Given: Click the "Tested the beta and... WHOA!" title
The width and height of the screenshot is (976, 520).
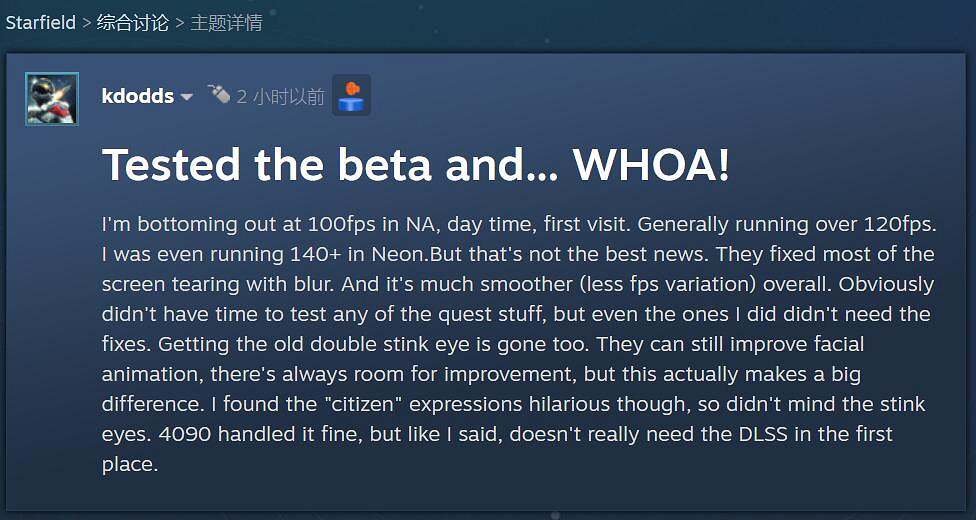Looking at the screenshot, I should [x=415, y=165].
